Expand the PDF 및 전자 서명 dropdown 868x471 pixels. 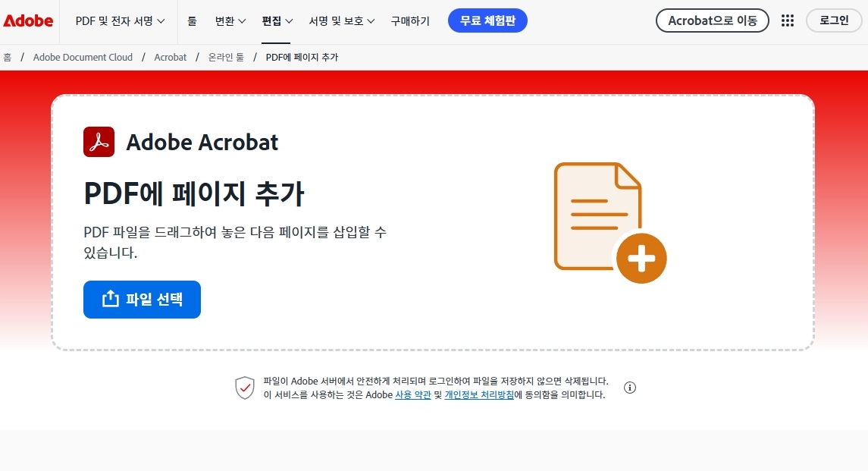coord(120,21)
